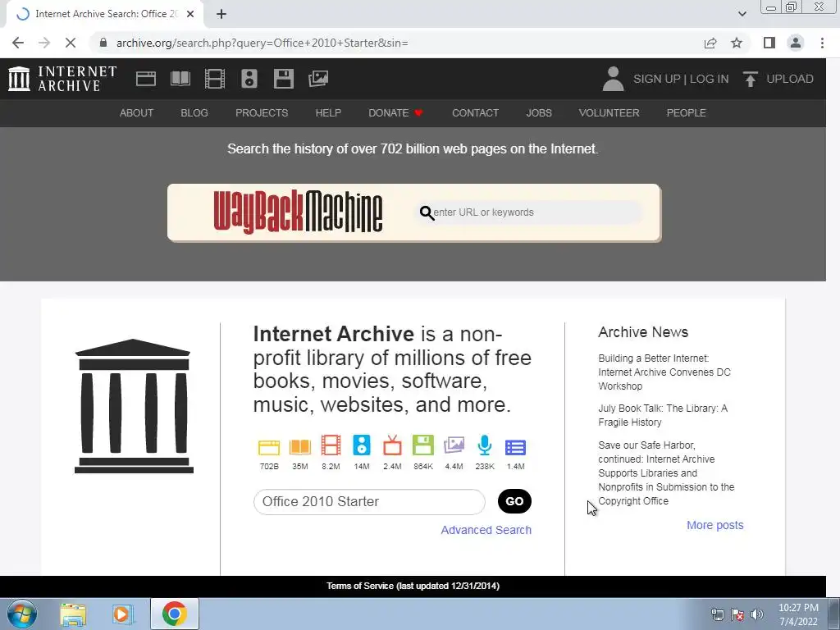The height and width of the screenshot is (630, 840).
Task: Open Building a Better Internet news article
Action: coord(664,372)
